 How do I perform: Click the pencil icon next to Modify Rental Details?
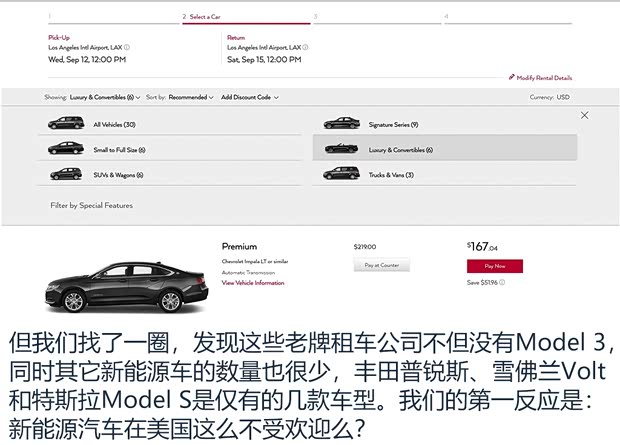pos(512,77)
